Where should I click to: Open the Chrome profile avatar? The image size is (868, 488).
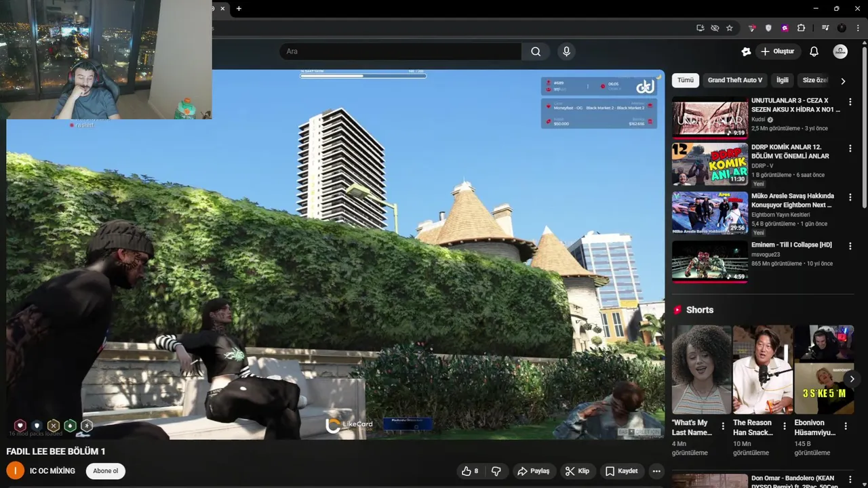tap(842, 28)
